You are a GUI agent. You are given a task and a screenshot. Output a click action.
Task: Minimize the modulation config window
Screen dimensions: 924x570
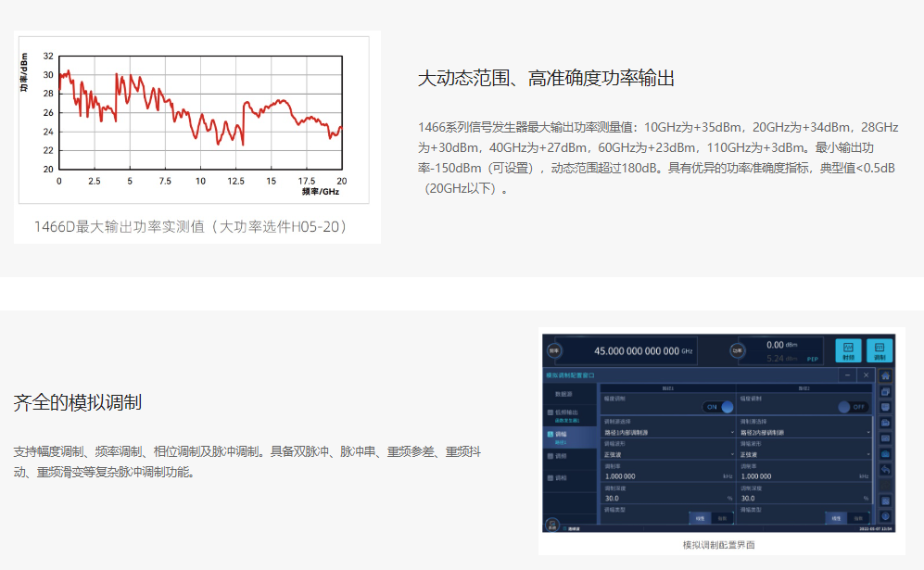click(x=847, y=374)
